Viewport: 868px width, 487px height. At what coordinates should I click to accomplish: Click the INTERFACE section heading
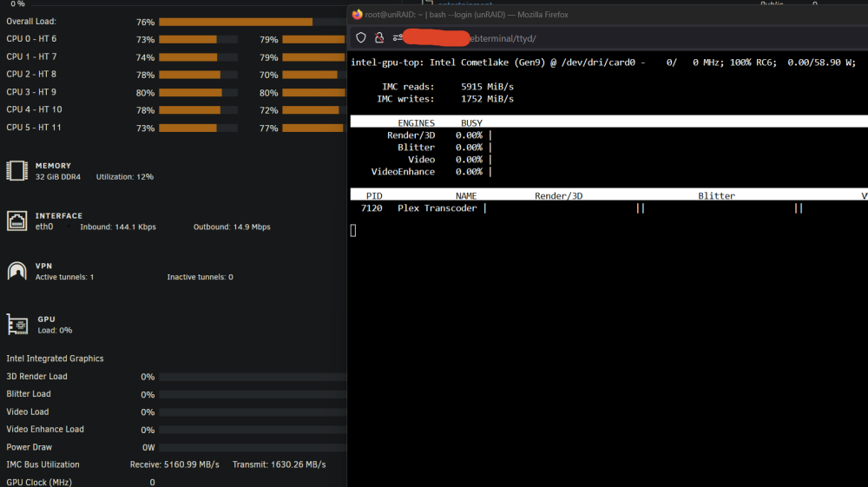tap(59, 216)
